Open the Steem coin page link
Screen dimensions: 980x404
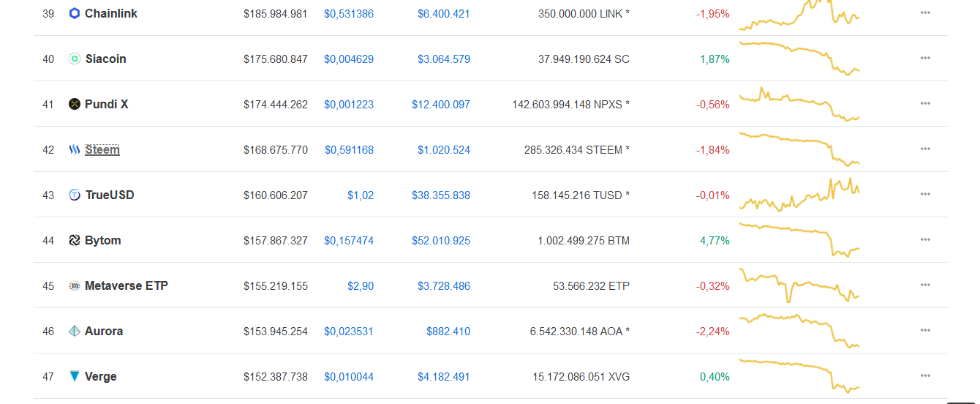(x=102, y=149)
